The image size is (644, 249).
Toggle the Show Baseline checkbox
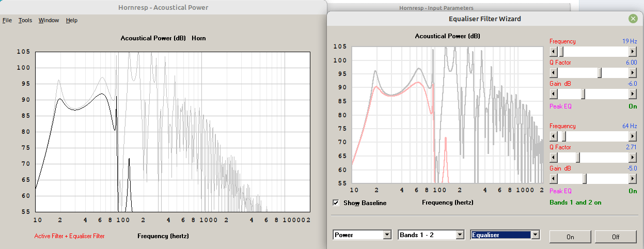[x=336, y=203]
